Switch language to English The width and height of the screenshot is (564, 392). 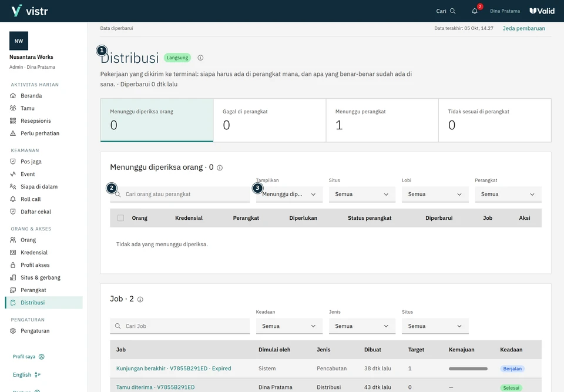[x=26, y=375]
